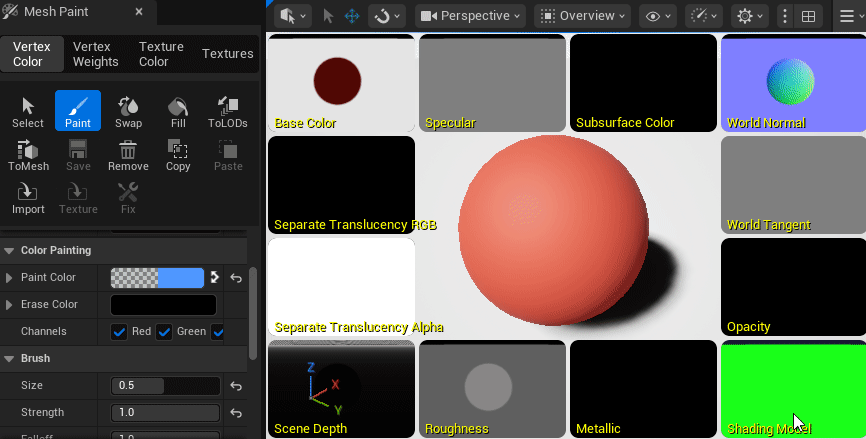
Task: Open the viewport layout grid icon
Action: 808,17
